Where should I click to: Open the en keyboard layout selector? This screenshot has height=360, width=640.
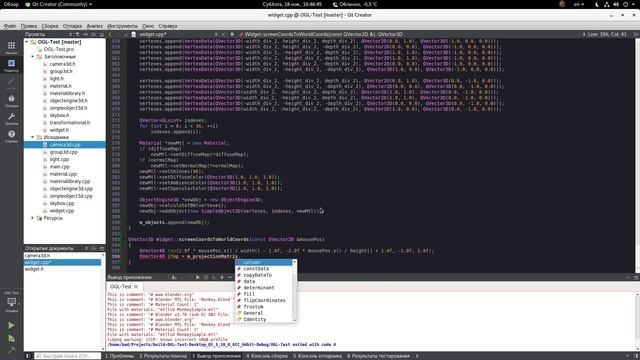coord(579,4)
